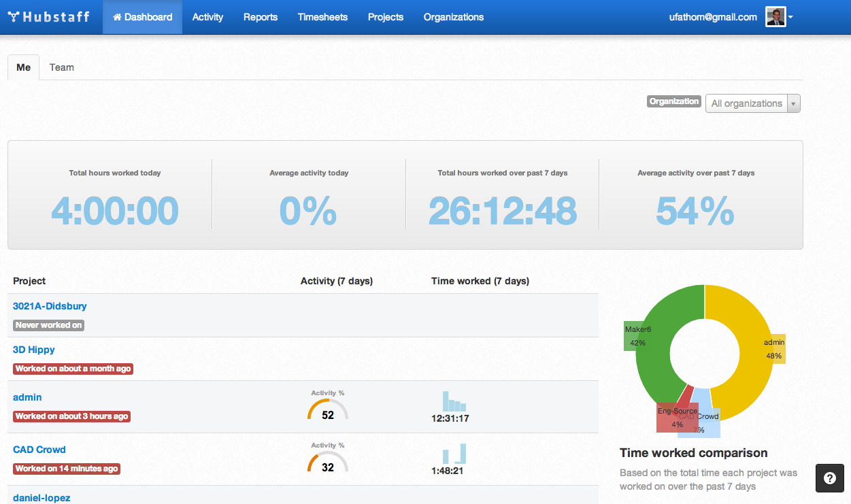851x504 pixels.
Task: Click the admin time worked bar chart
Action: (450, 401)
